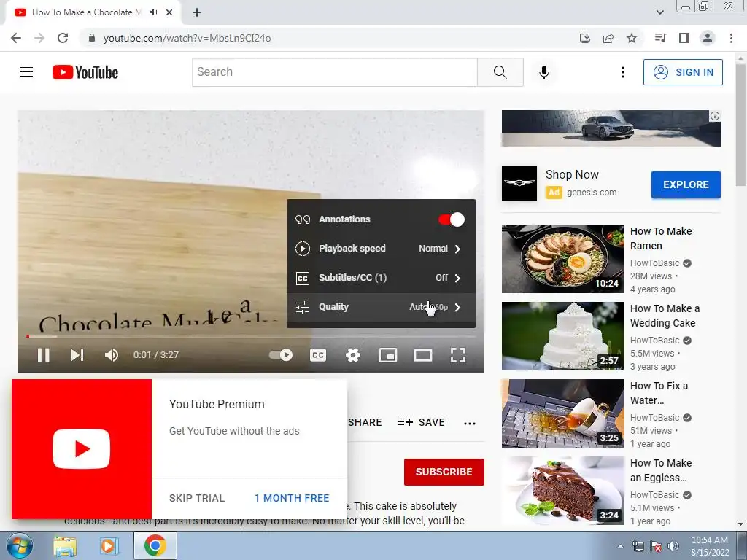Close player settings via gear icon
Image resolution: width=747 pixels, height=560 pixels.
353,355
